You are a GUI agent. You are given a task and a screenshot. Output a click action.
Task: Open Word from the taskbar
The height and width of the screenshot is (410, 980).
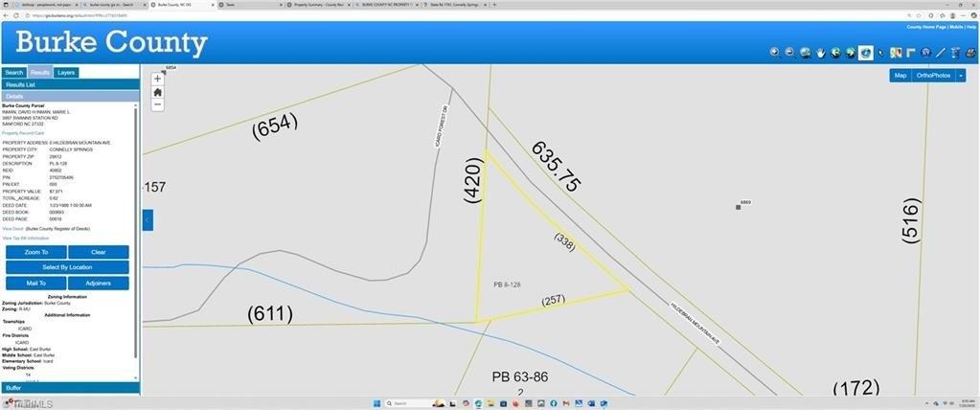click(591, 403)
